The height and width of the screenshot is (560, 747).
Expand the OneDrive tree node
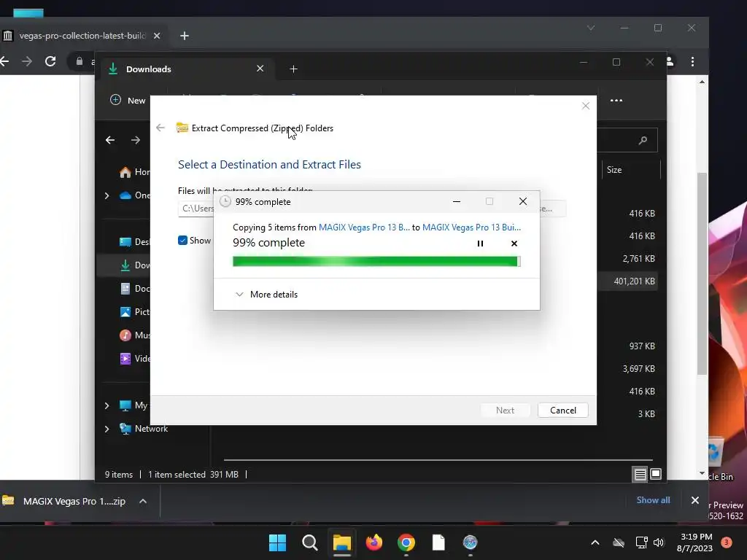107,195
